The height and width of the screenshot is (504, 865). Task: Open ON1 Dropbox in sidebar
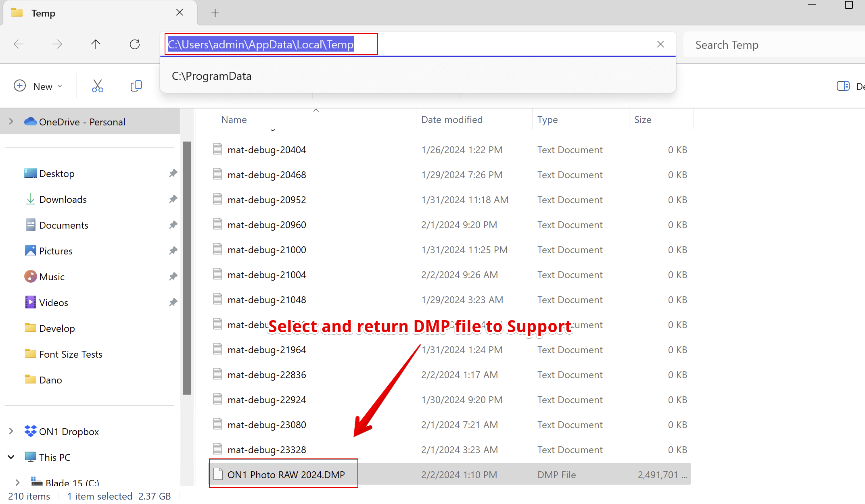pyautogui.click(x=69, y=432)
